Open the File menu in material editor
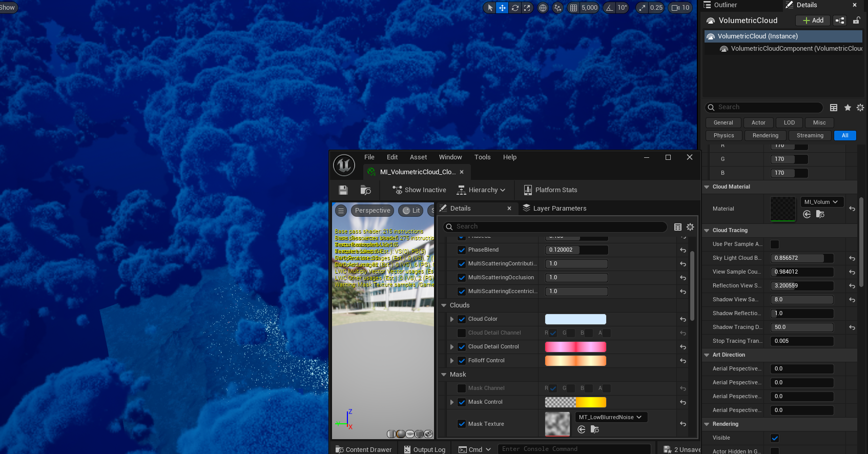This screenshot has height=454, width=868. (x=369, y=157)
